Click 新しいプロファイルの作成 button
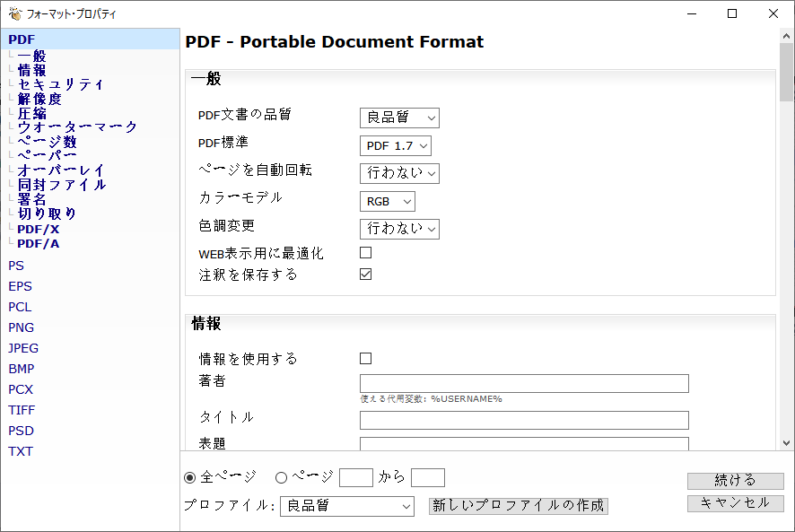 click(x=518, y=506)
